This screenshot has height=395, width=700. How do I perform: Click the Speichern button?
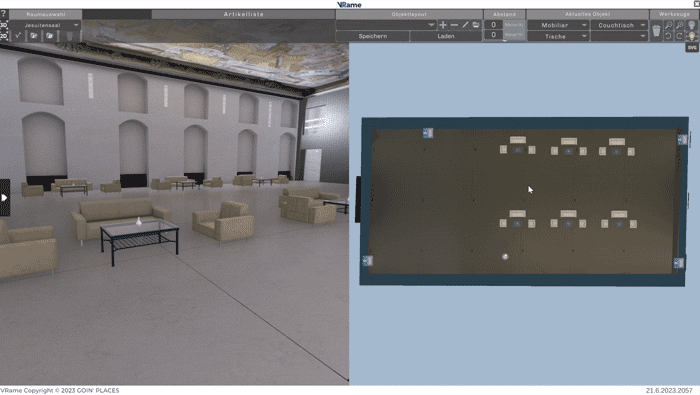[x=373, y=36]
